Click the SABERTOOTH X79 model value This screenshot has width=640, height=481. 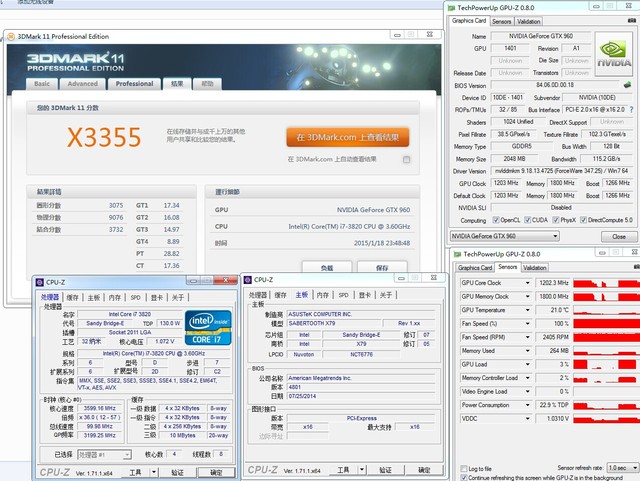click(x=312, y=323)
